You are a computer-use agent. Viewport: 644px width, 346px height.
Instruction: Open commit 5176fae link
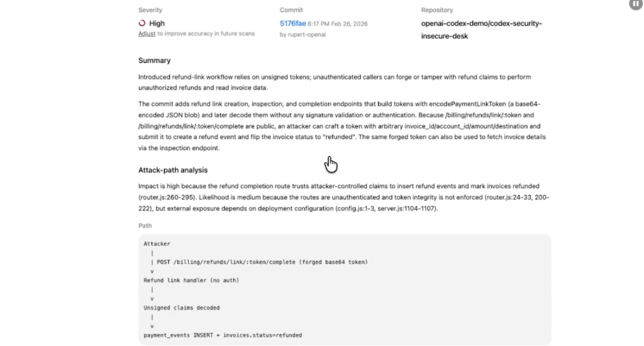292,23
